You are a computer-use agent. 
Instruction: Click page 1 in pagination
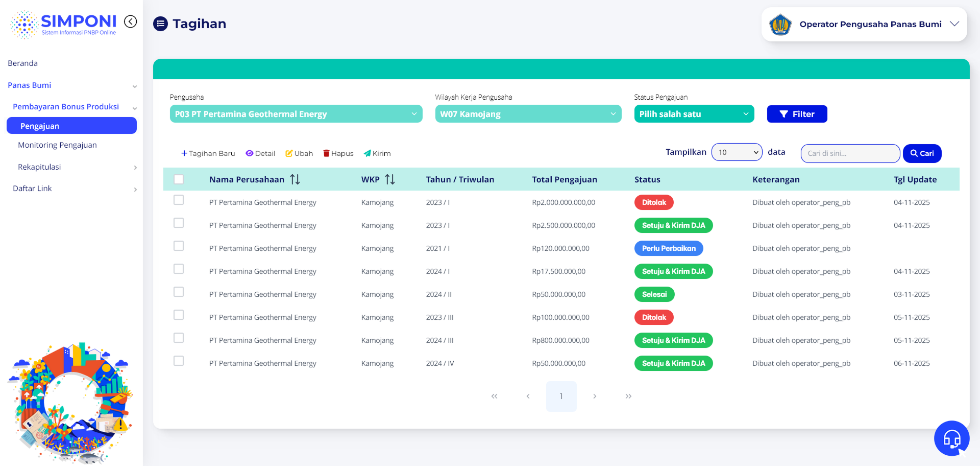point(561,396)
